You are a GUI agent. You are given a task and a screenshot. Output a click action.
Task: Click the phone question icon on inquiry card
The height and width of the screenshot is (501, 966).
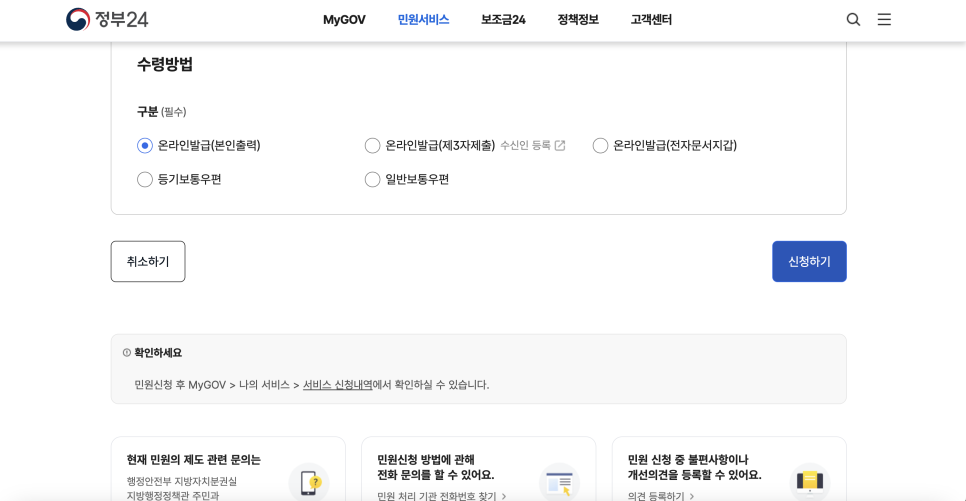click(309, 481)
